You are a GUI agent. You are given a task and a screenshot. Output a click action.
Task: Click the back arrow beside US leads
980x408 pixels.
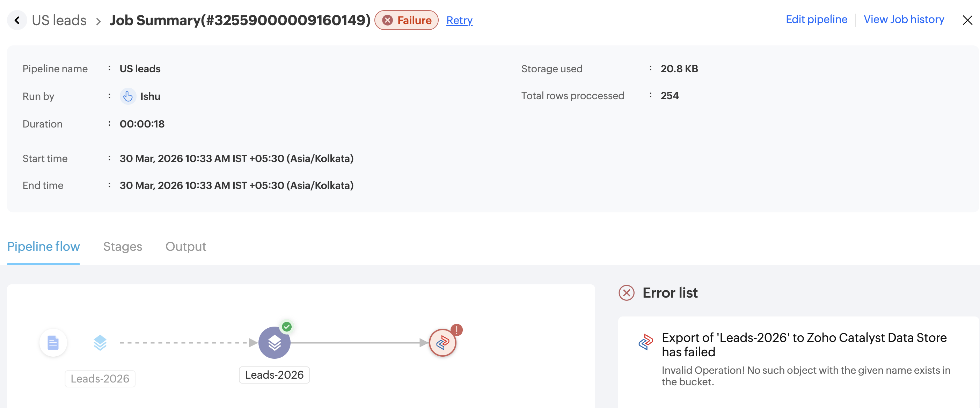pyautogui.click(x=17, y=20)
